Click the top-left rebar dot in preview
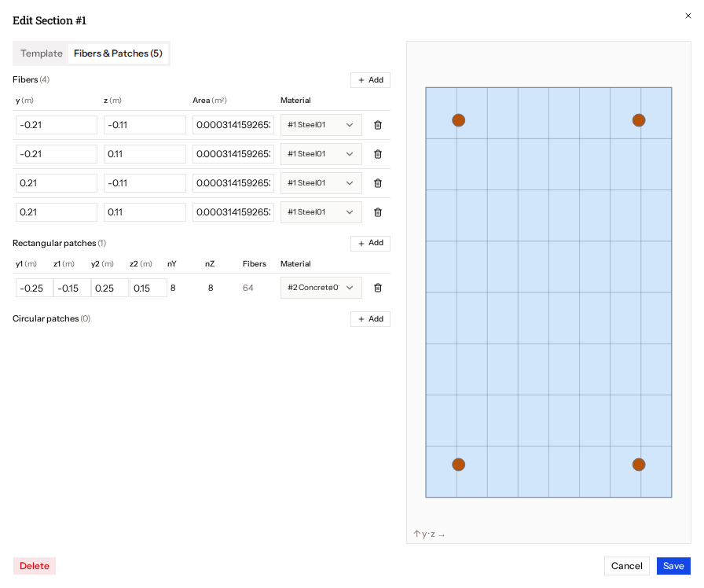This screenshot has width=704, height=588. pos(458,120)
